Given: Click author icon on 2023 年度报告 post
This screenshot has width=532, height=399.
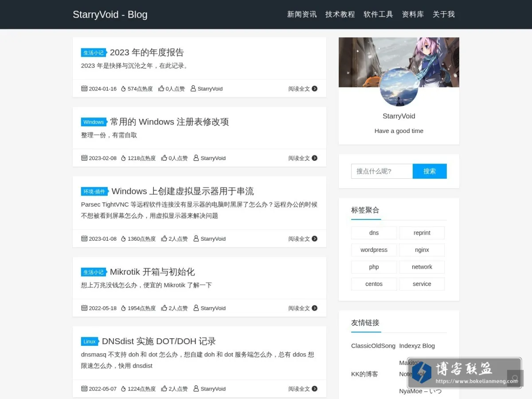Looking at the screenshot, I should [193, 89].
